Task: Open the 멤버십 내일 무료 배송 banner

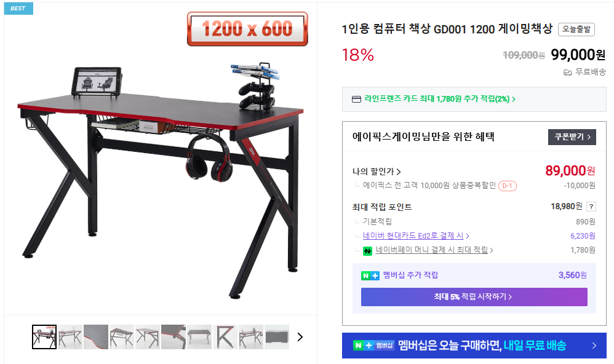Action: tap(474, 346)
